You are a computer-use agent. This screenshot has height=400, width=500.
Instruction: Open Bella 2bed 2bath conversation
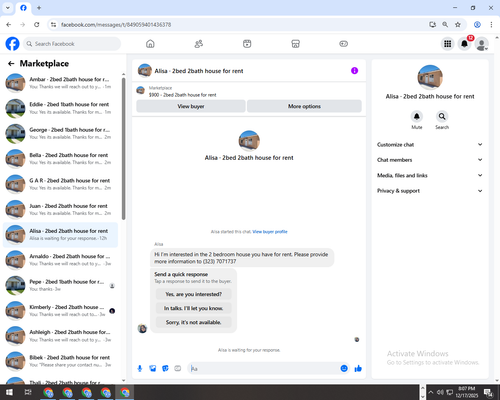click(x=60, y=159)
